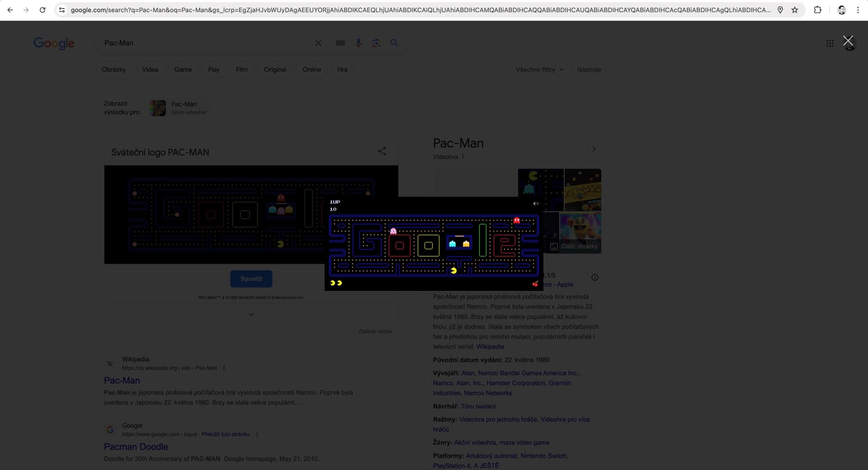Click the browser address bar URL
Screen dimensions: 868x470
[420, 10]
